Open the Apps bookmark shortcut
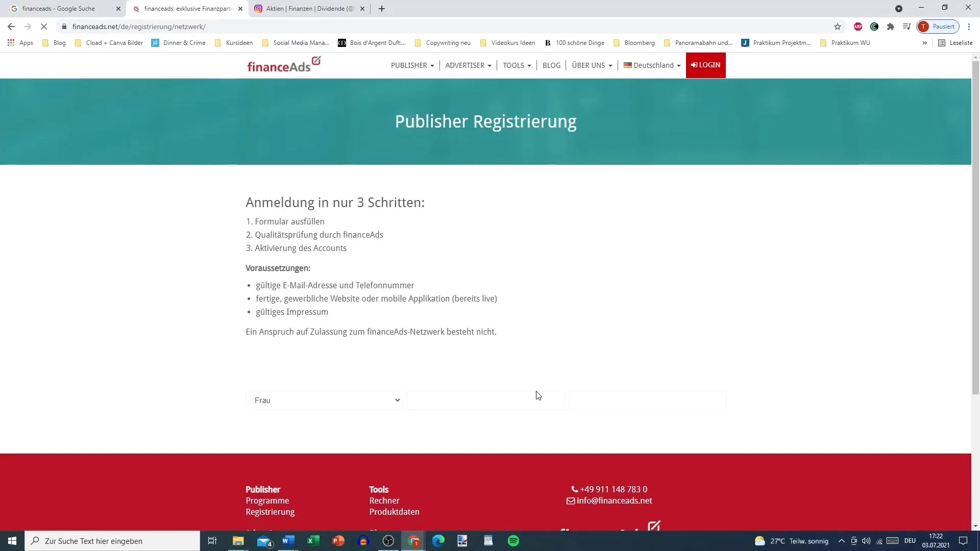The height and width of the screenshot is (551, 980). tap(20, 43)
